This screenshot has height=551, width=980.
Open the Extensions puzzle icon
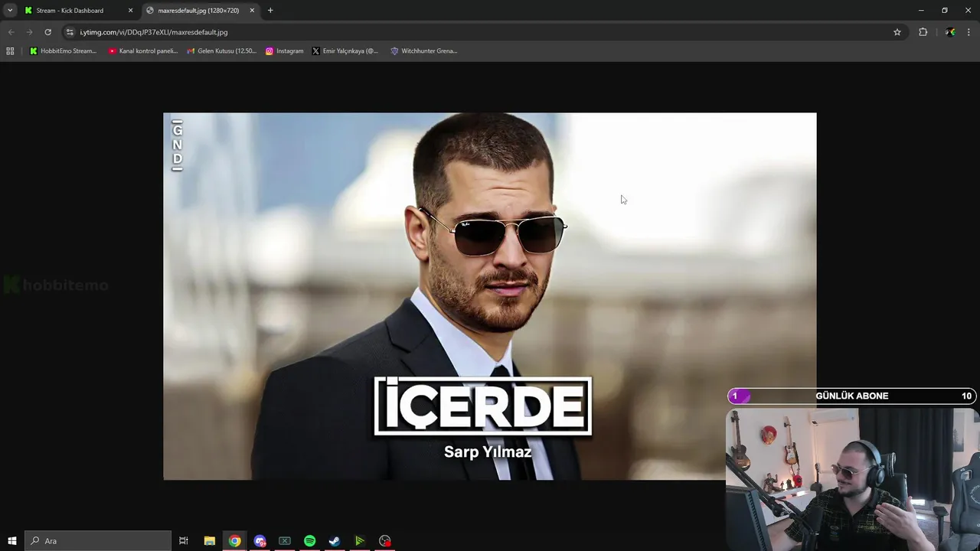click(923, 32)
